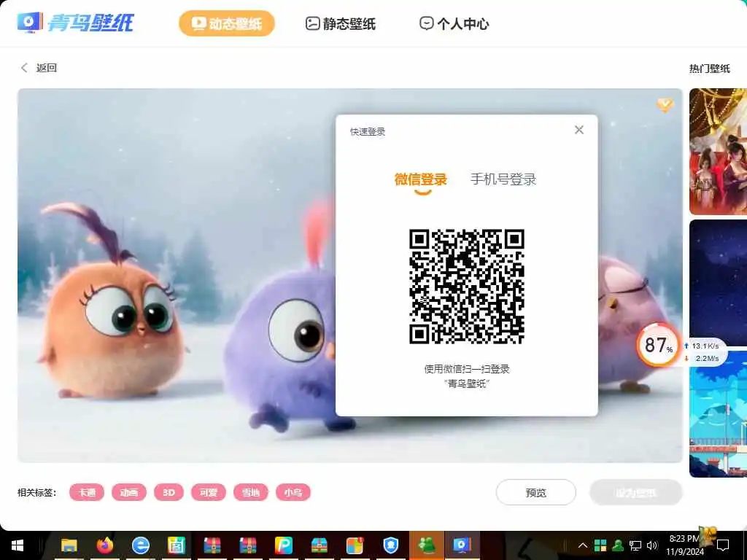Click the 青鸟壁纸 taskbar icon
The width and height of the screenshot is (747, 560).
(x=462, y=545)
